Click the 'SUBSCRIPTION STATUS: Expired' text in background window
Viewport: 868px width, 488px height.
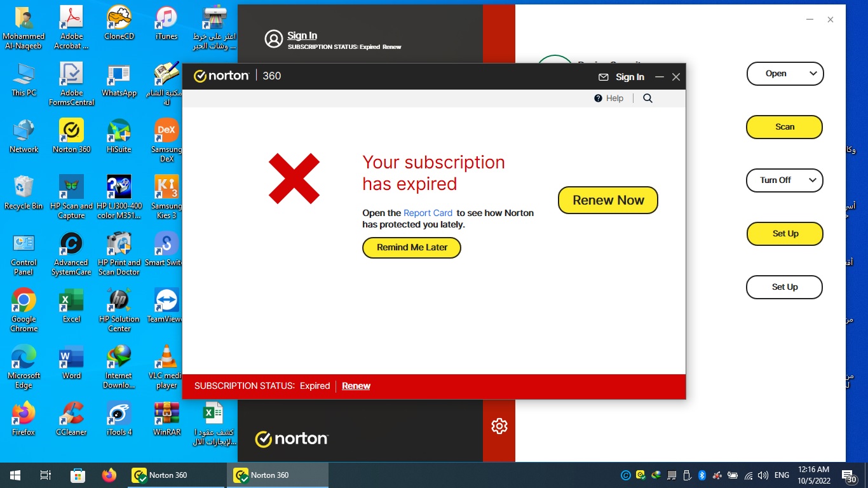point(334,47)
